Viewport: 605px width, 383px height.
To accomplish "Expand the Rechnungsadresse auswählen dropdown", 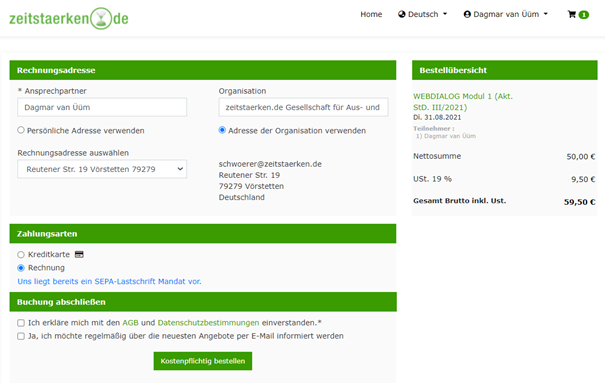I will 102,169.
